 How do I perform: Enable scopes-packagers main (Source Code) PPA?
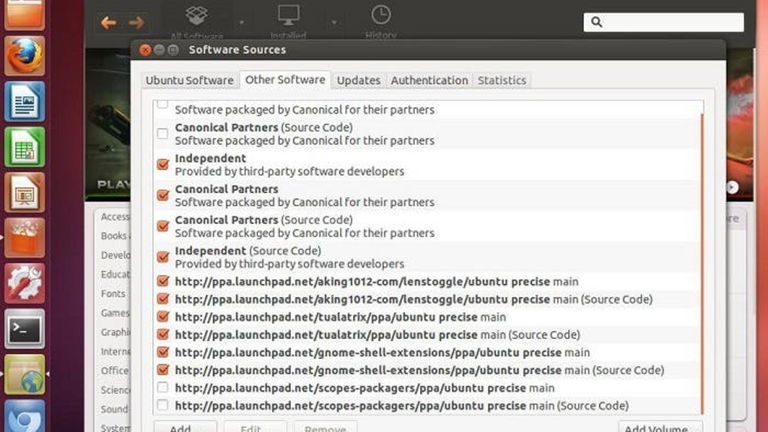coord(163,405)
